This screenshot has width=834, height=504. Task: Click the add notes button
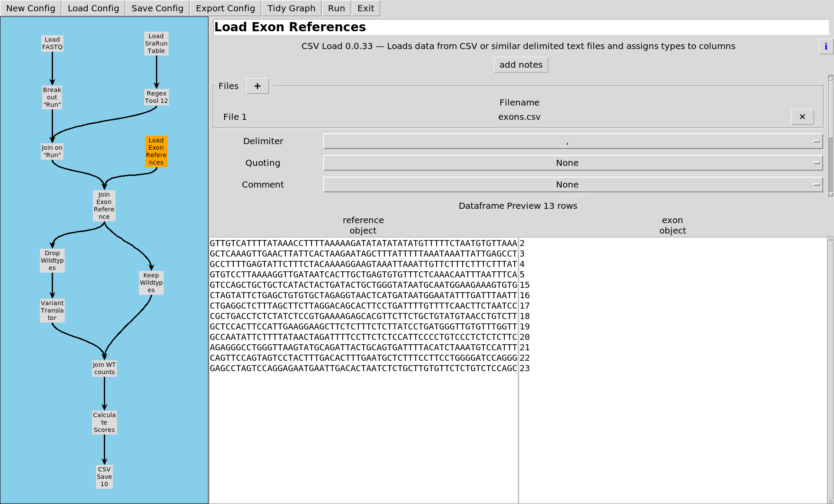[520, 65]
